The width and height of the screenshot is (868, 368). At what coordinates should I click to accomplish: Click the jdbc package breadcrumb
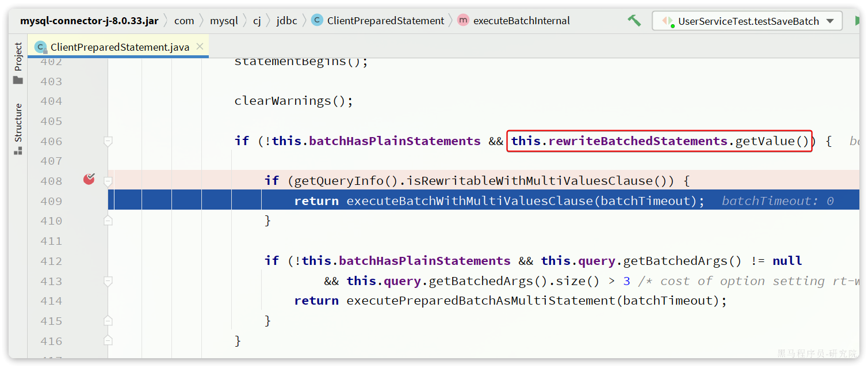tap(287, 21)
